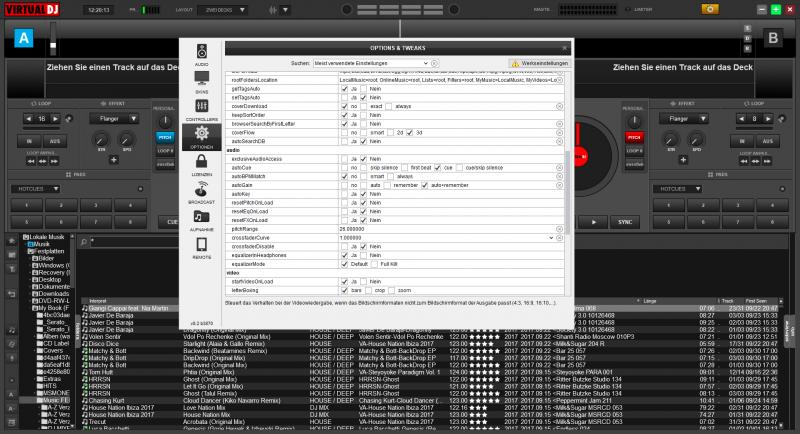Click deck B effect SPD knob

(695, 140)
